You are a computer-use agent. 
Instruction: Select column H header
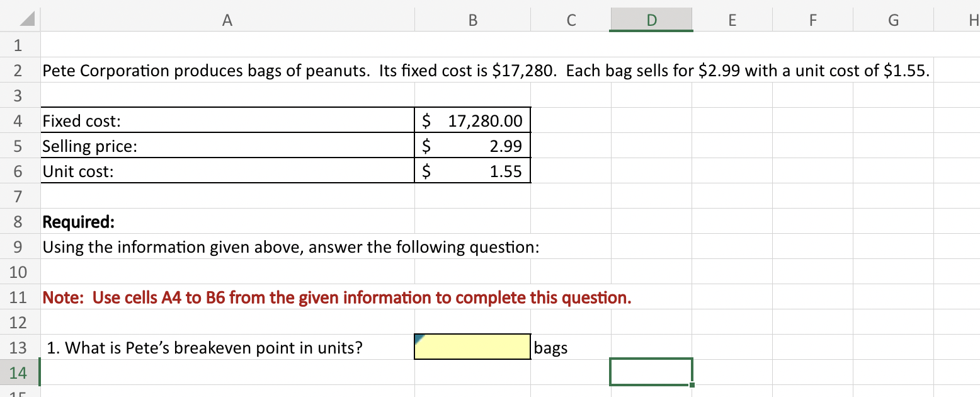tap(972, 20)
